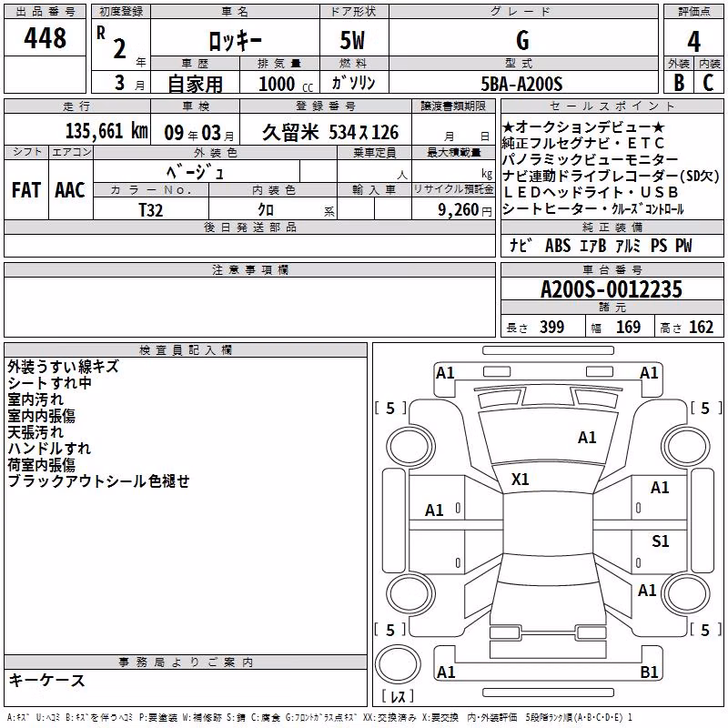Select the 後日発送部品 section header
Viewport: 728px width, 728px height.
click(x=249, y=227)
